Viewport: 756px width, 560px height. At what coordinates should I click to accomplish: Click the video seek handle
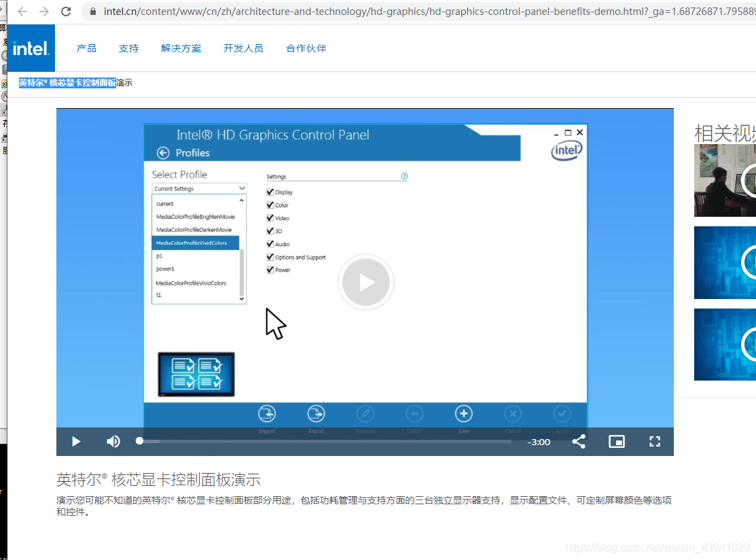139,441
